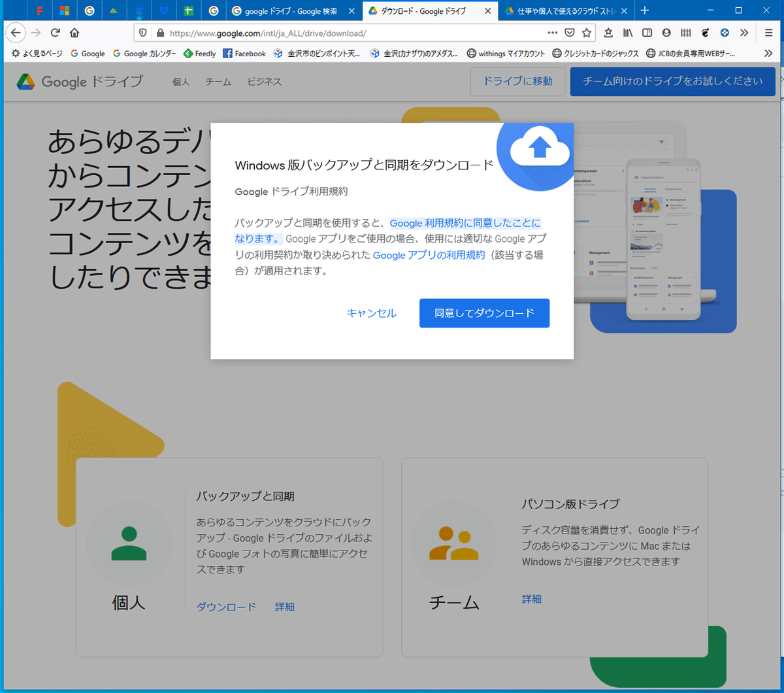Save page to Pocket
The image size is (784, 693).
pyautogui.click(x=570, y=32)
